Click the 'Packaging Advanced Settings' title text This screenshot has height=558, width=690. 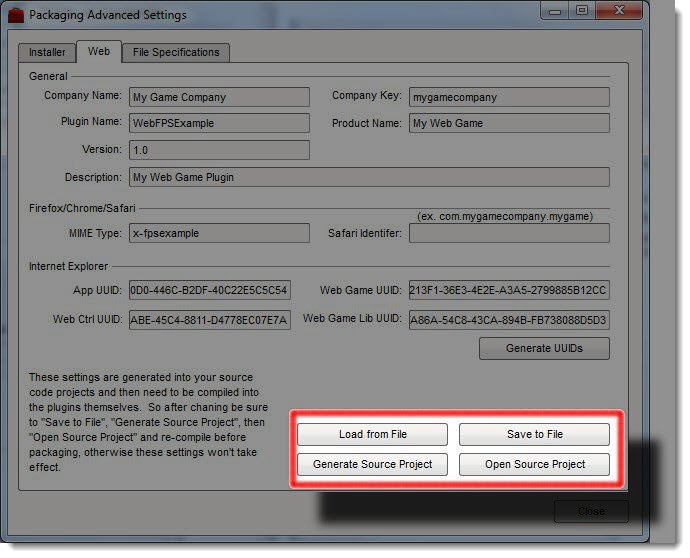coord(108,15)
